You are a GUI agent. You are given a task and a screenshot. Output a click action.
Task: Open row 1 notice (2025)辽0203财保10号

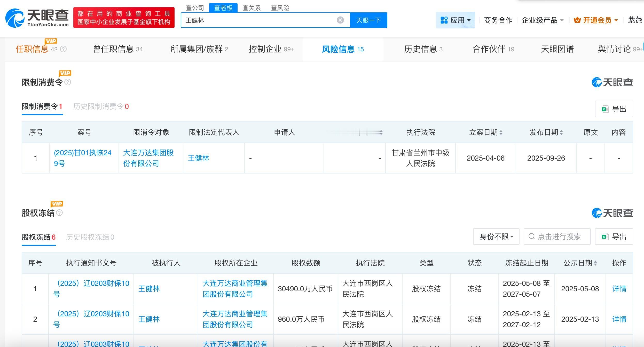coord(91,289)
